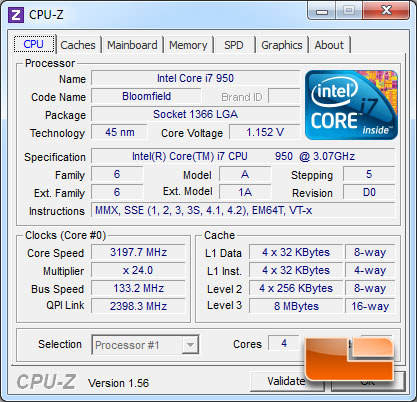This screenshot has width=417, height=402.
Task: Click the orange watermark logo overlay
Action: (x=350, y=359)
